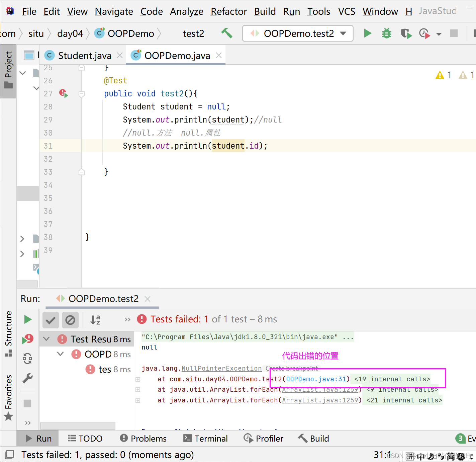
Task: Collapse the Test Results tree node
Action: point(46,339)
